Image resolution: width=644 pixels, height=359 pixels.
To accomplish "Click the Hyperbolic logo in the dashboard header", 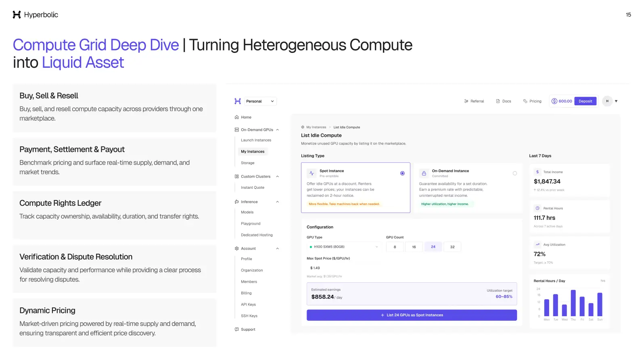I will click(x=238, y=101).
